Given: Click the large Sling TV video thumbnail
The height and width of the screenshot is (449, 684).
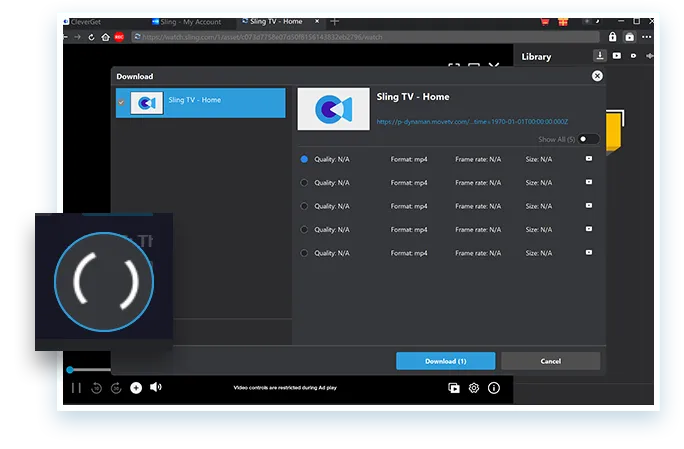Looking at the screenshot, I should point(333,109).
